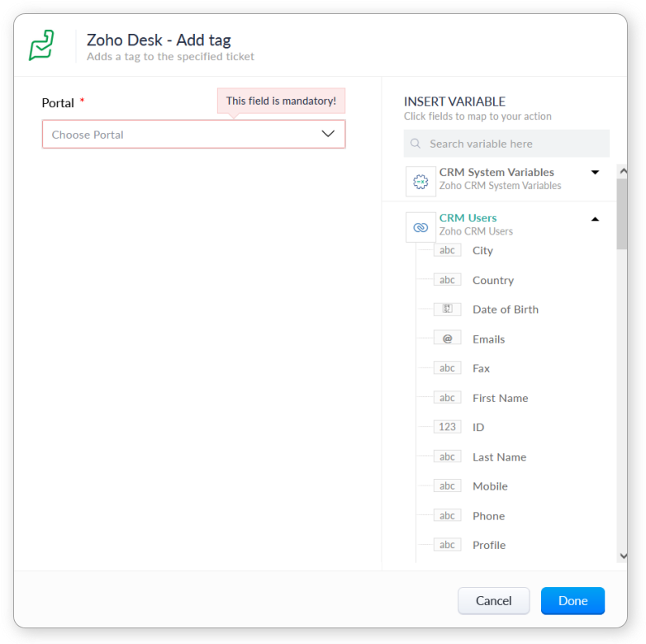Click the @ icon beside Emails
646x644 pixels.
point(448,339)
